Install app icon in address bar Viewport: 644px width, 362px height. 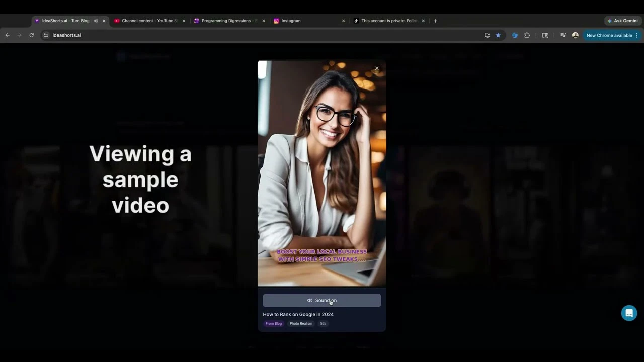[487, 35]
